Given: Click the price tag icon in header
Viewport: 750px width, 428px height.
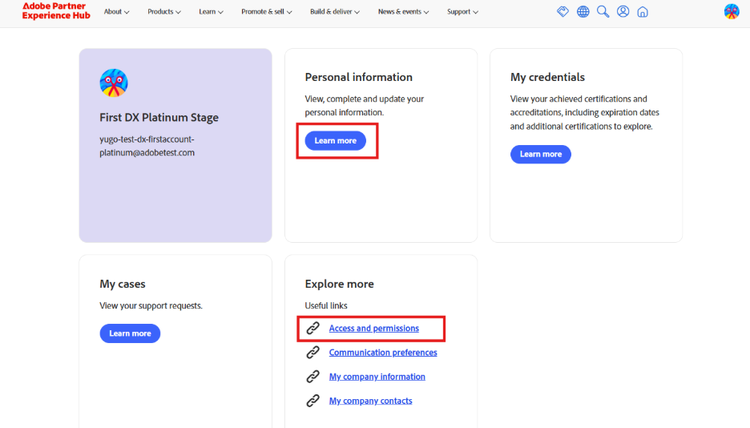Looking at the screenshot, I should 563,12.
